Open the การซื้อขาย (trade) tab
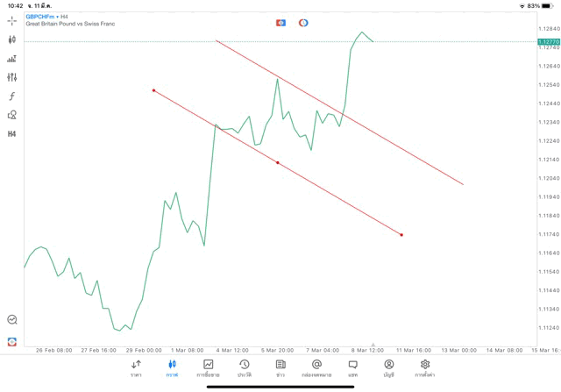Viewport: 561px width, 392px height. pos(208,367)
